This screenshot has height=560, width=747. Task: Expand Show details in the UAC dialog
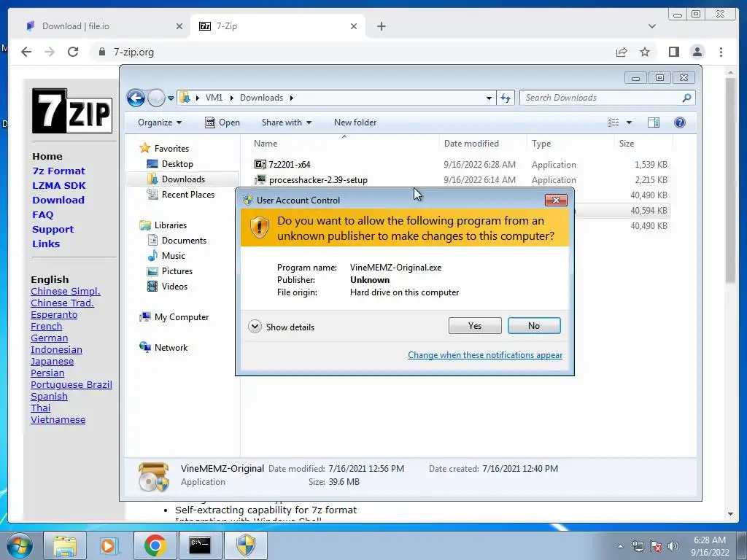point(281,327)
